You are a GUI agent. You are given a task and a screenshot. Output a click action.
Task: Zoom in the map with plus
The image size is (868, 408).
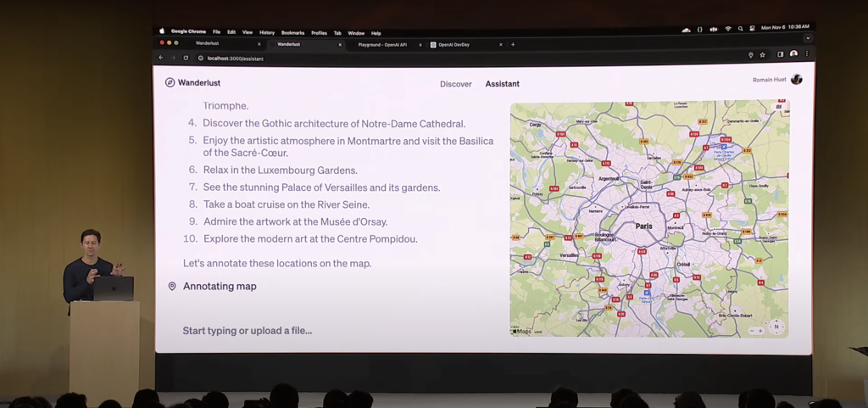pyautogui.click(x=760, y=331)
